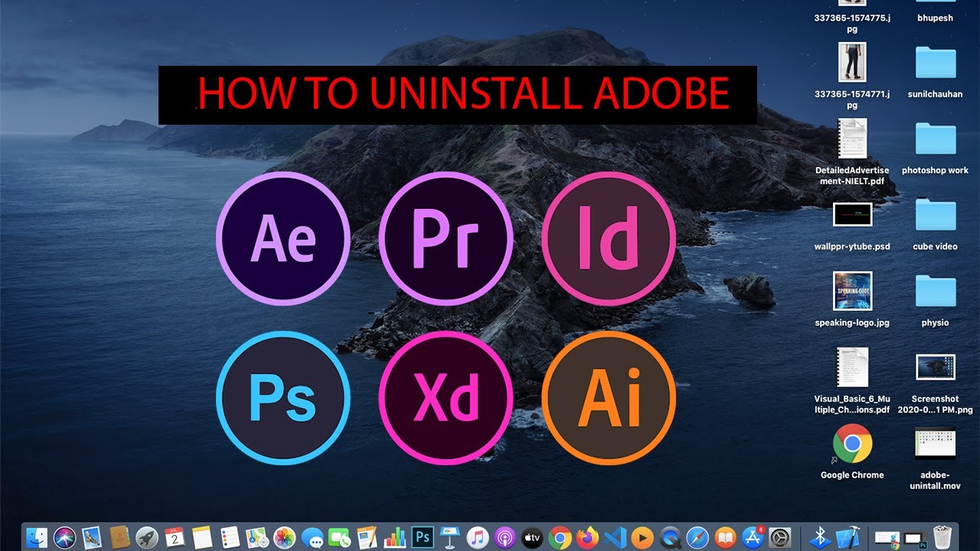
Task: Restore the minimized Photoshop window in Dock
Action: click(916, 538)
